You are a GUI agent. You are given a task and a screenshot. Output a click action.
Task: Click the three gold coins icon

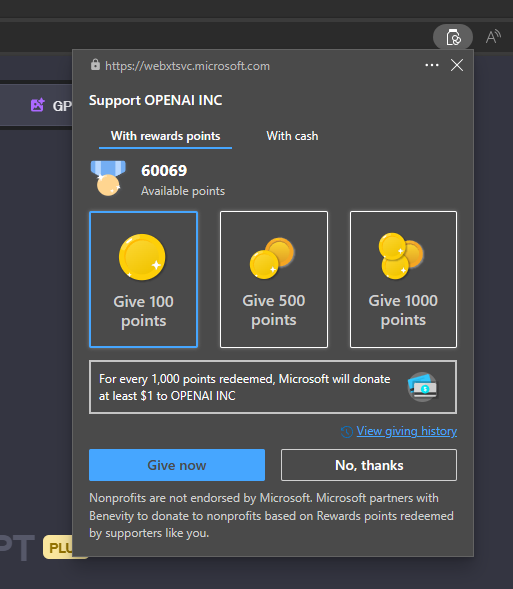pyautogui.click(x=401, y=256)
